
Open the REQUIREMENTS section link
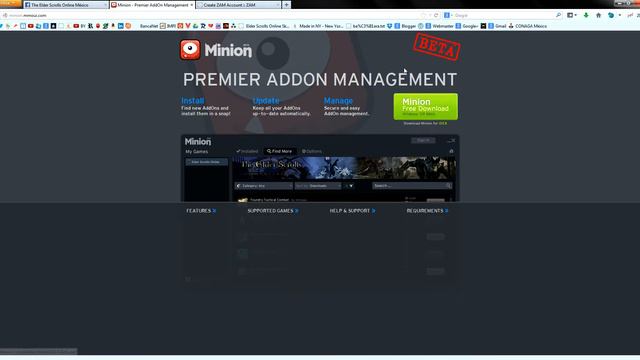tap(427, 211)
